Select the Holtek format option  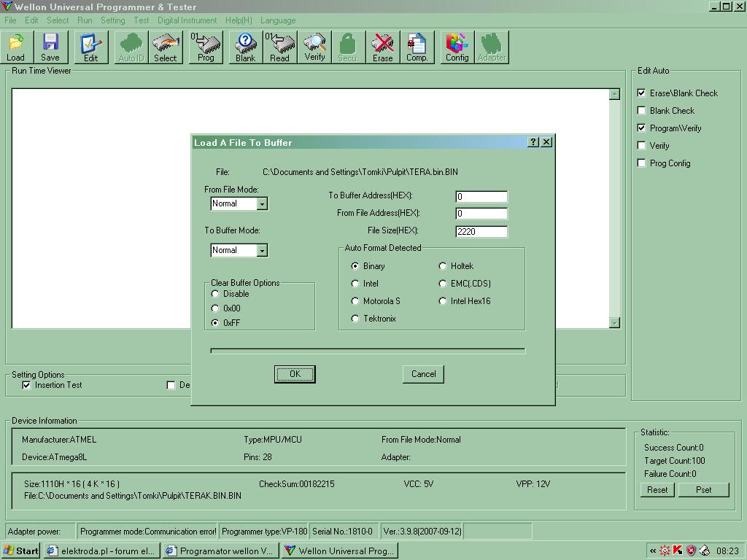point(443,265)
